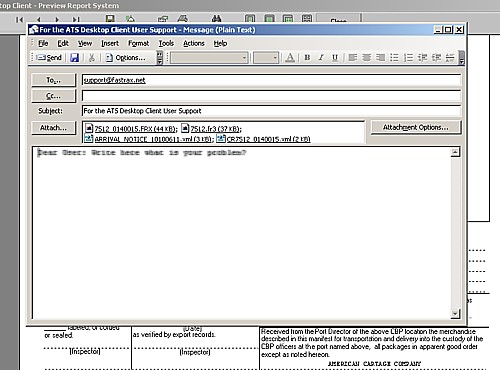Viewport: 500px width, 370px height.
Task: Open the font name dropdown
Action: coord(244,58)
